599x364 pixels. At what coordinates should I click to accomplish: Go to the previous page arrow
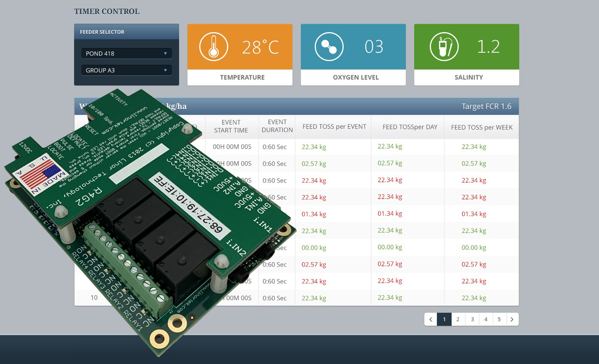pos(431,319)
